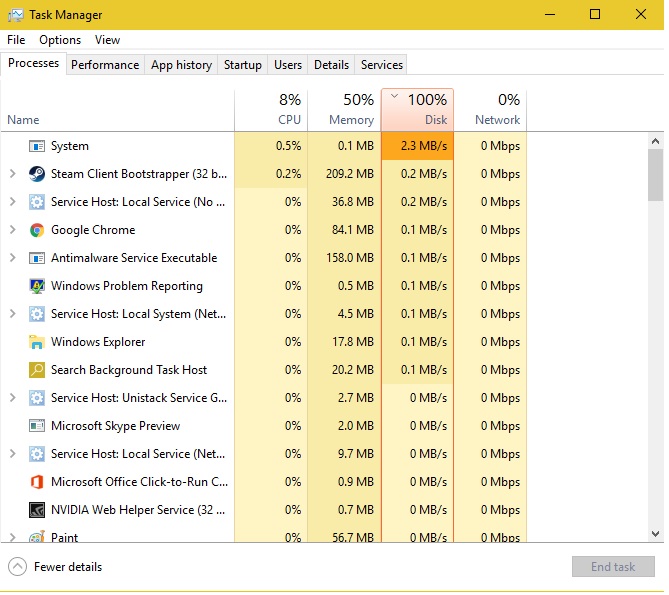
Task: Open the View menu
Action: coord(108,40)
